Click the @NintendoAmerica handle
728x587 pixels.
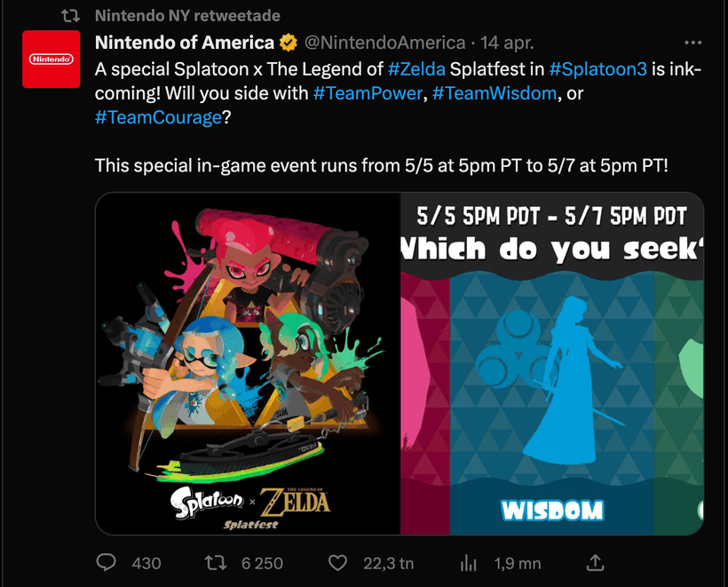[x=385, y=43]
